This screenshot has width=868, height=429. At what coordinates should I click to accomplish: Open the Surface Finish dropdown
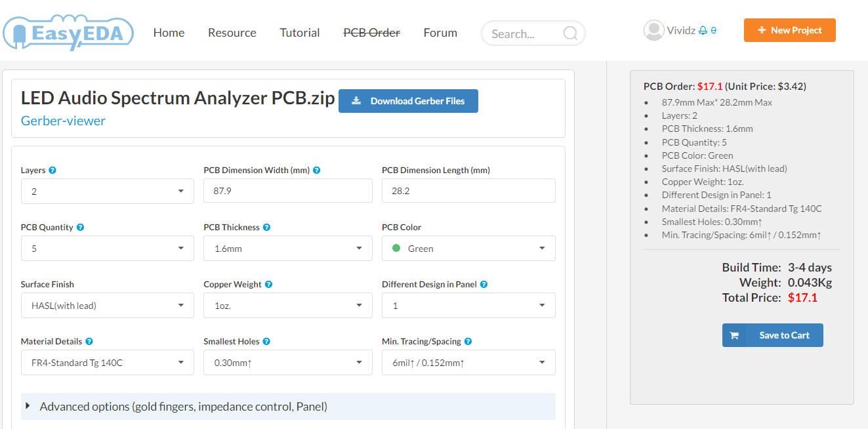[107, 306]
